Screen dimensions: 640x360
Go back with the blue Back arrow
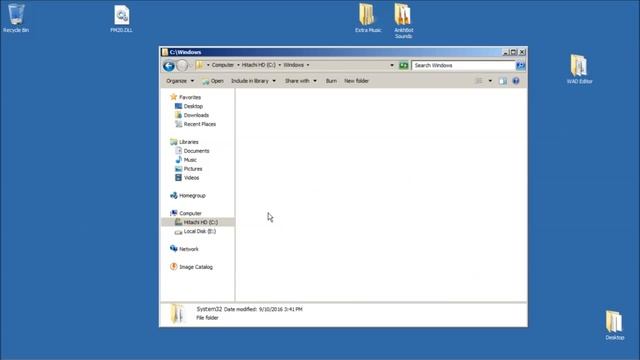[x=169, y=65]
